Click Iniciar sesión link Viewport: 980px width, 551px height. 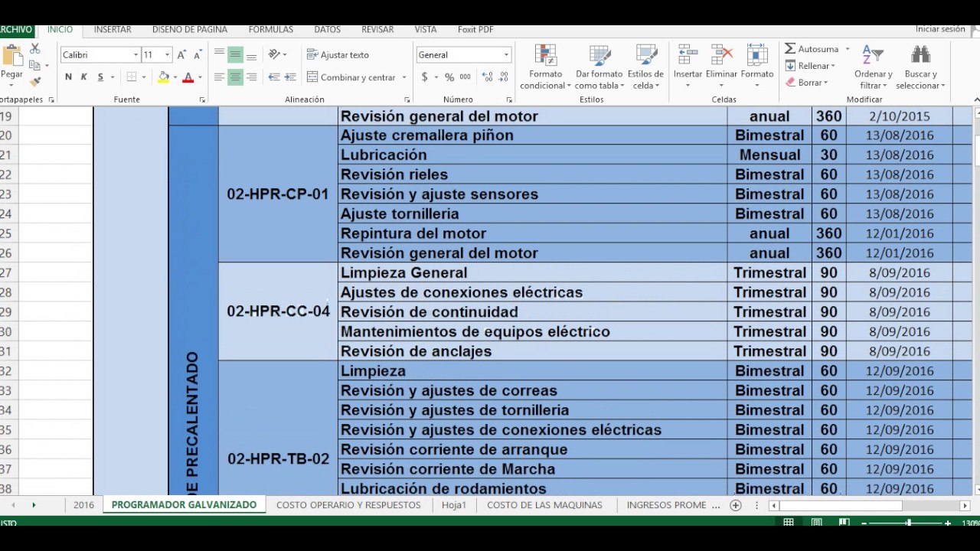coord(940,29)
